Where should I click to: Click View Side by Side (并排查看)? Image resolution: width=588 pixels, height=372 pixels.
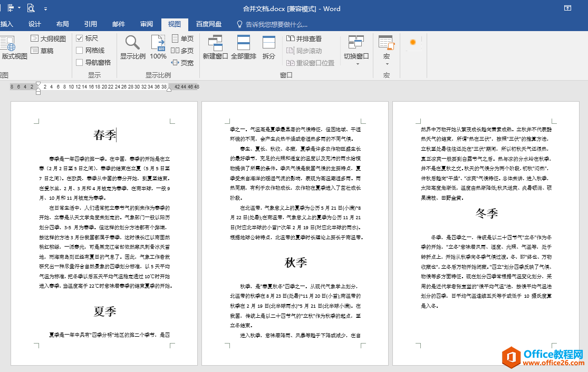(304, 38)
